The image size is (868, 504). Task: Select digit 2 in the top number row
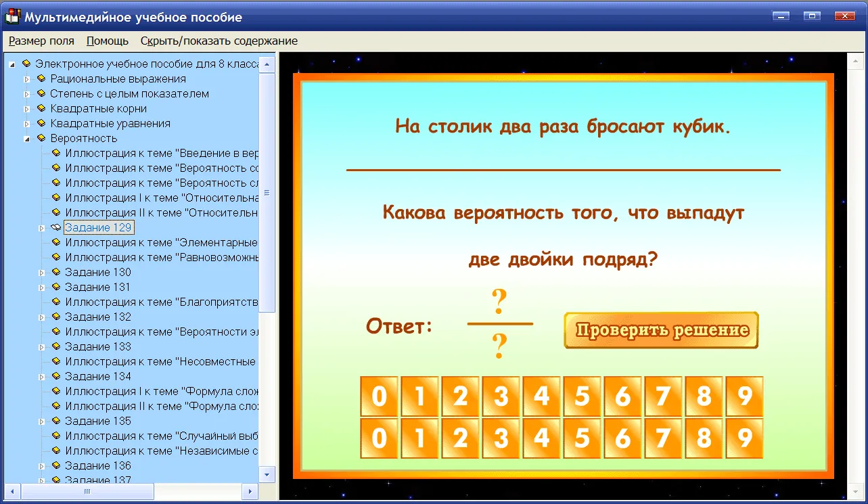point(460,396)
